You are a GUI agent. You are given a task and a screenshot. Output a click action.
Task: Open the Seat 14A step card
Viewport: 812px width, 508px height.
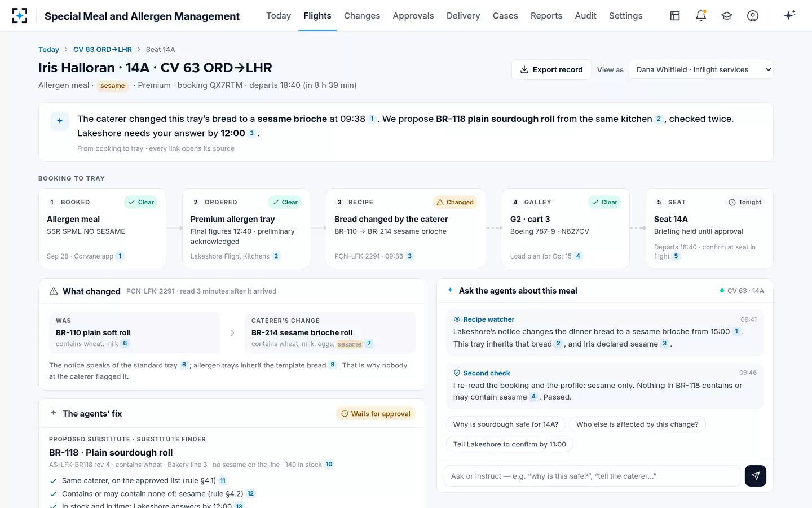(709, 228)
